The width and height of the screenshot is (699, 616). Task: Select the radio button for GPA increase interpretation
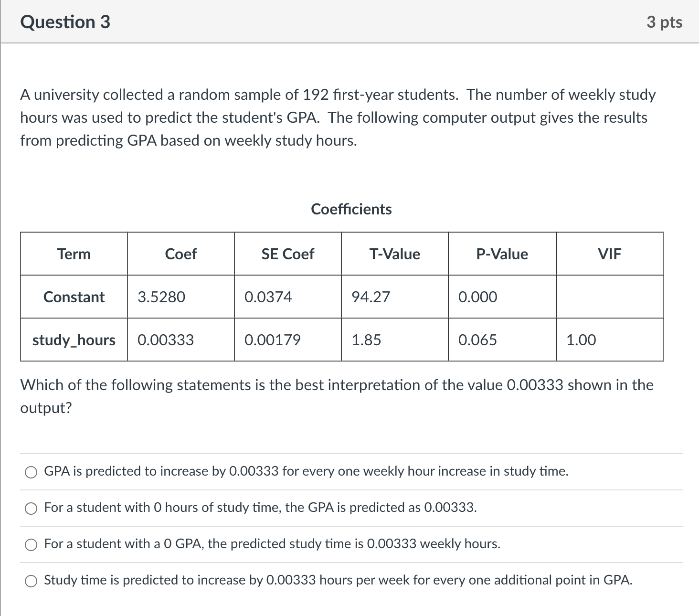(31, 472)
